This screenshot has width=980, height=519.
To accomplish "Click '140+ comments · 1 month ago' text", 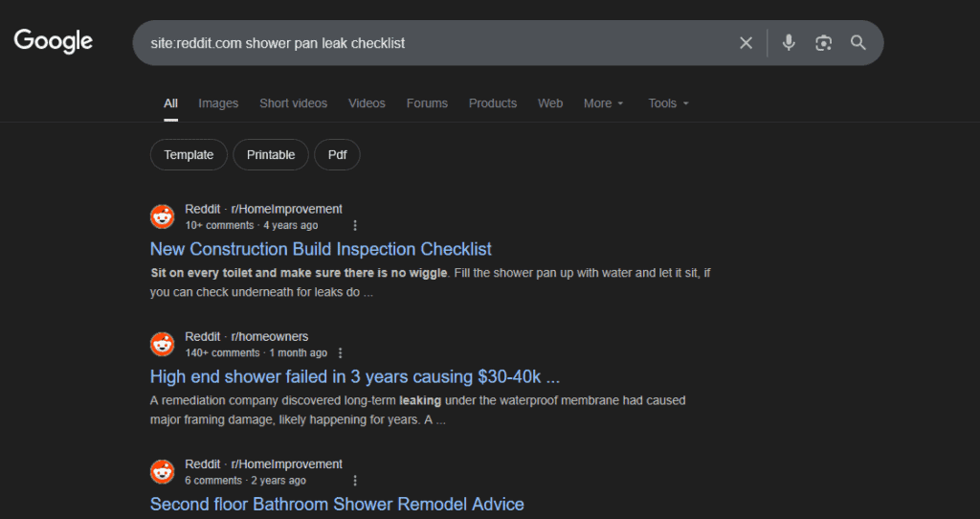I will click(256, 352).
